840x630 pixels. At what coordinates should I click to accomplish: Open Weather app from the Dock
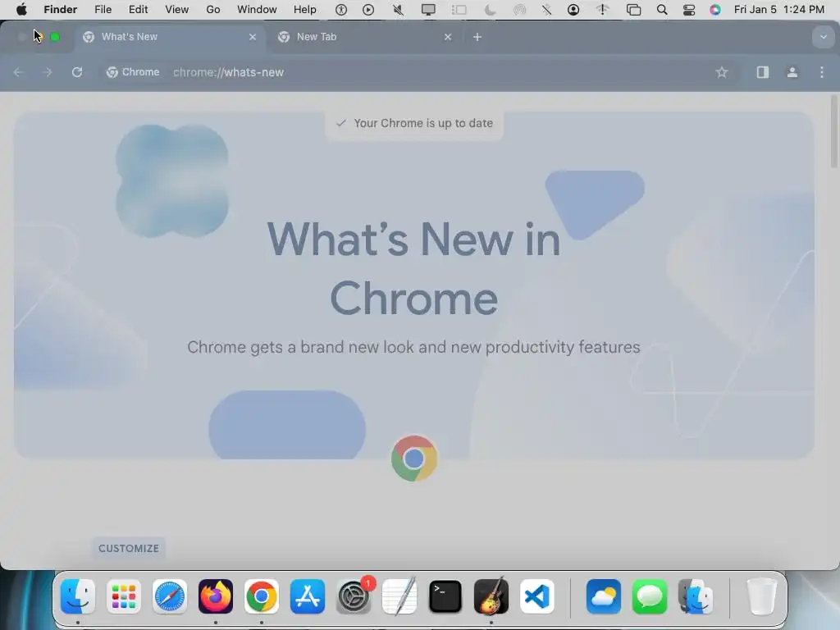604,596
